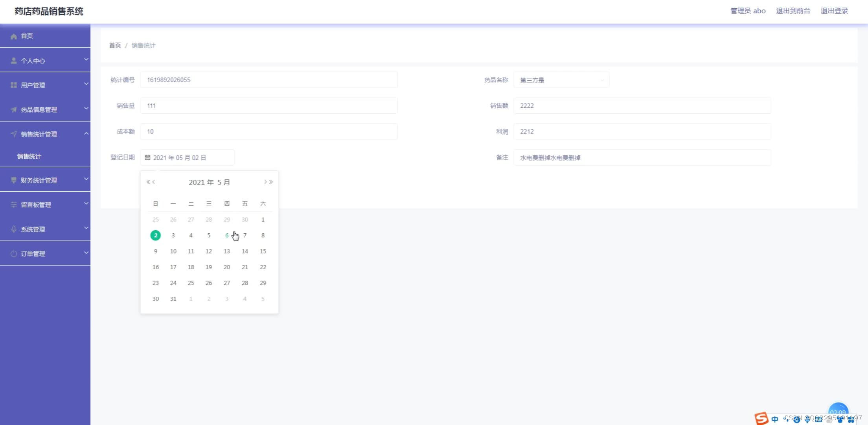Viewport: 868px width, 425px height.
Task: Go to the next month in the calendar
Action: pos(265,182)
